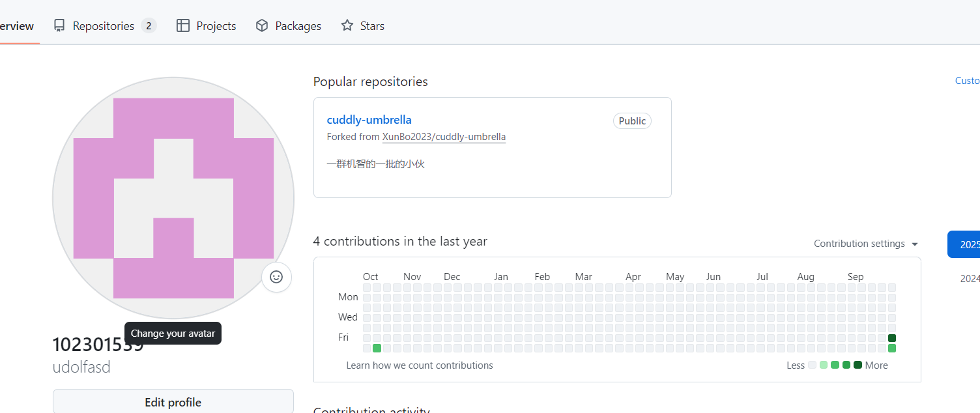Click the Projects table icon

[x=183, y=26]
